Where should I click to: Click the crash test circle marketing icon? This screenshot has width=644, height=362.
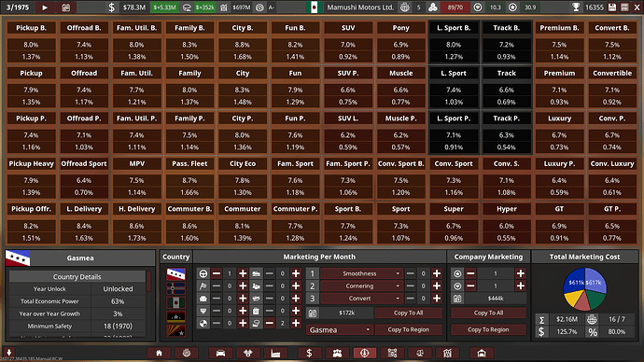[203, 324]
